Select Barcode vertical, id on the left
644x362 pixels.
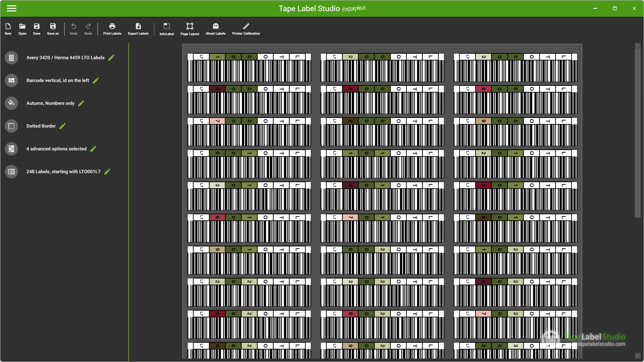point(58,80)
